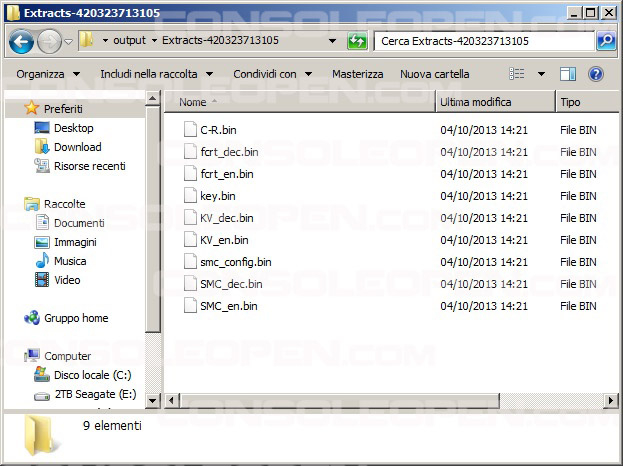Open Includi nella raccolta menu
This screenshot has width=623, height=466.
pyautogui.click(x=155, y=74)
